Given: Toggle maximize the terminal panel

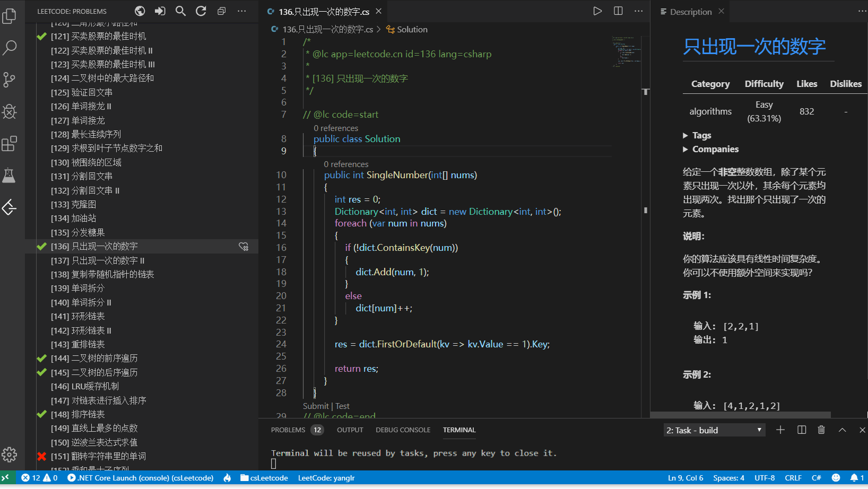Looking at the screenshot, I should coord(842,430).
